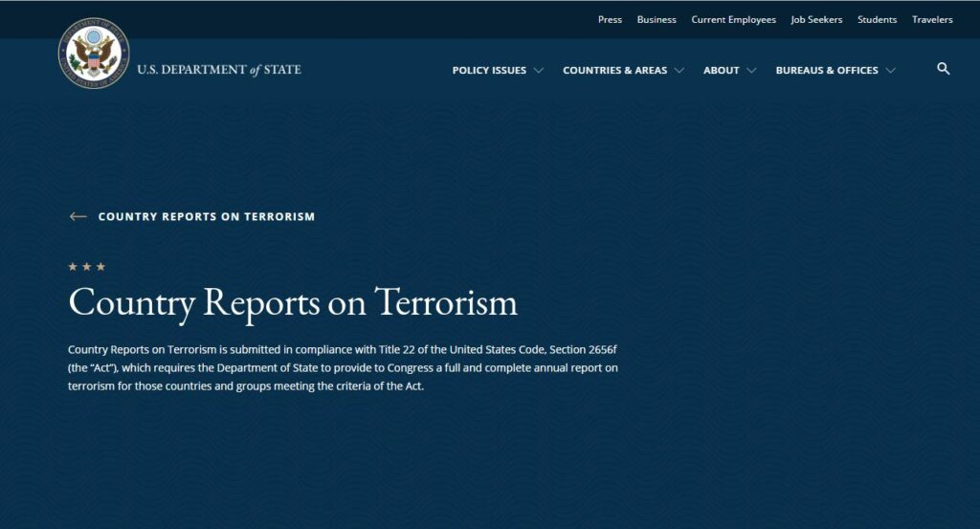Expand the chevron next to About
The height and width of the screenshot is (529, 980).
click(751, 70)
